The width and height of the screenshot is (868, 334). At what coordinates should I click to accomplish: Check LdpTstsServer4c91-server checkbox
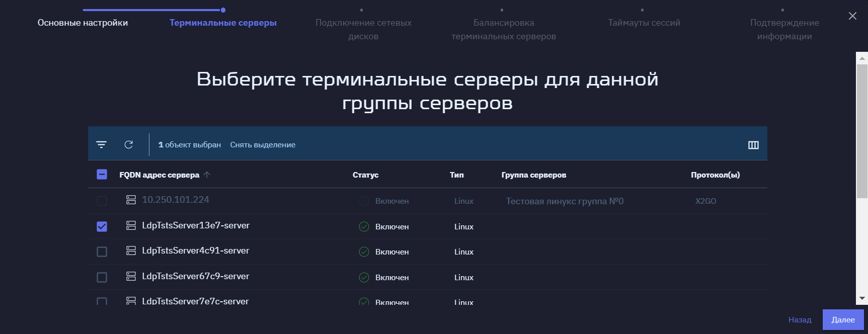click(x=102, y=252)
